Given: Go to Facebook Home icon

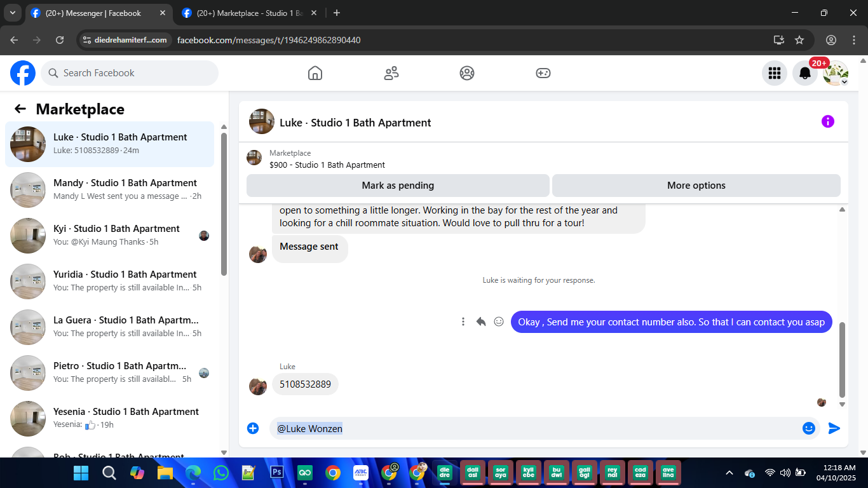Looking at the screenshot, I should tap(315, 73).
